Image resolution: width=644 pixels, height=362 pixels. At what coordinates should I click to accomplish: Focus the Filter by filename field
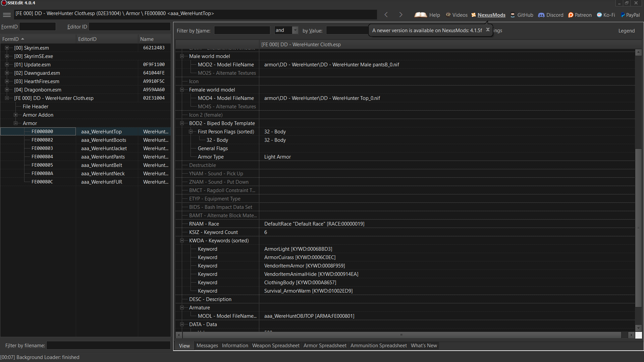tap(108, 345)
